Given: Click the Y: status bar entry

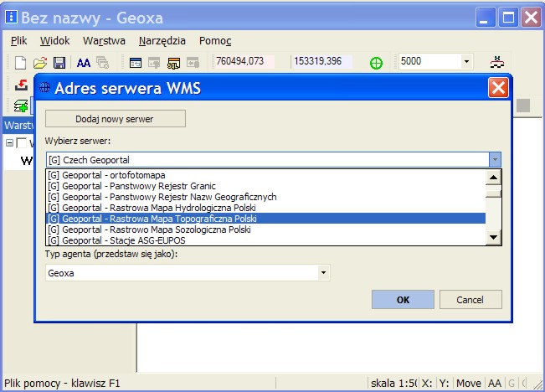Looking at the screenshot, I should coord(445,384).
